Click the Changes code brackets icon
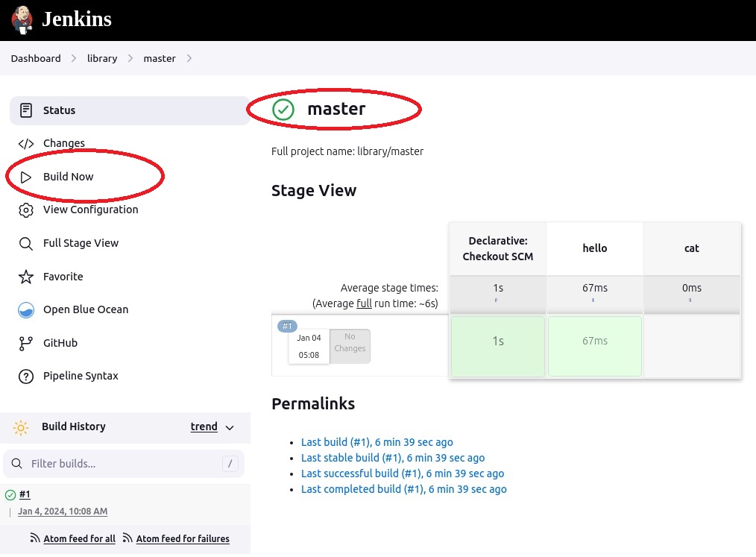 (26, 144)
